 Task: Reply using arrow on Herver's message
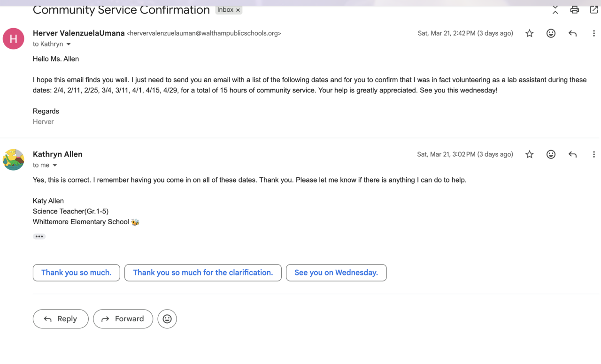click(572, 33)
